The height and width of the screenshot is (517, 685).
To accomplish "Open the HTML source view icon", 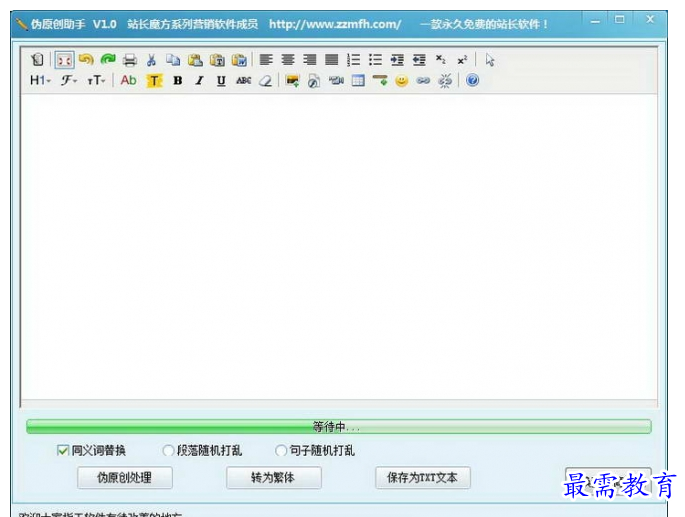I will click(38, 59).
